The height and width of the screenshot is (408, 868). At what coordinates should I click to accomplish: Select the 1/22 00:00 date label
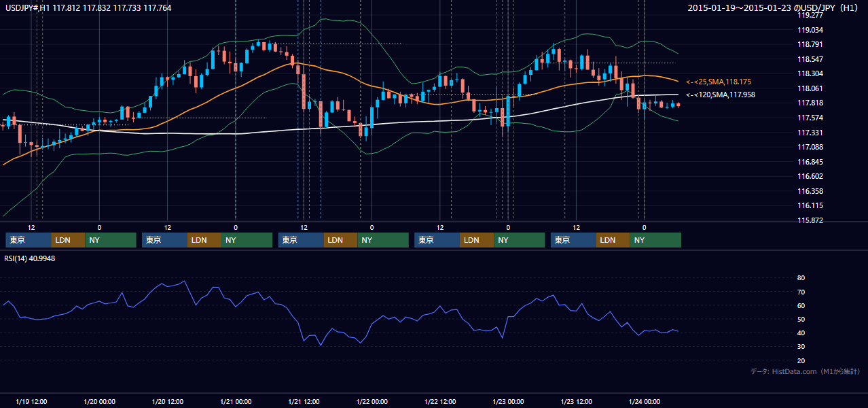372,402
